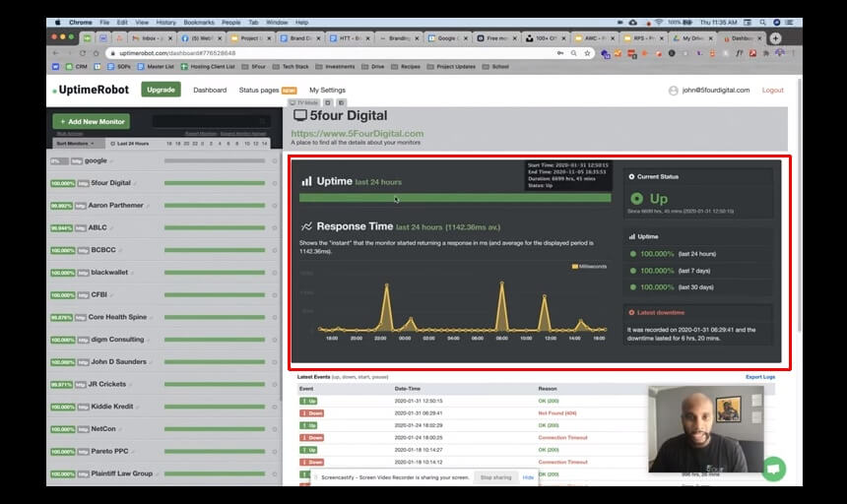Viewport: 847px width, 504px height.
Task: Click the first Connection Timeout reason
Action: tap(562, 438)
